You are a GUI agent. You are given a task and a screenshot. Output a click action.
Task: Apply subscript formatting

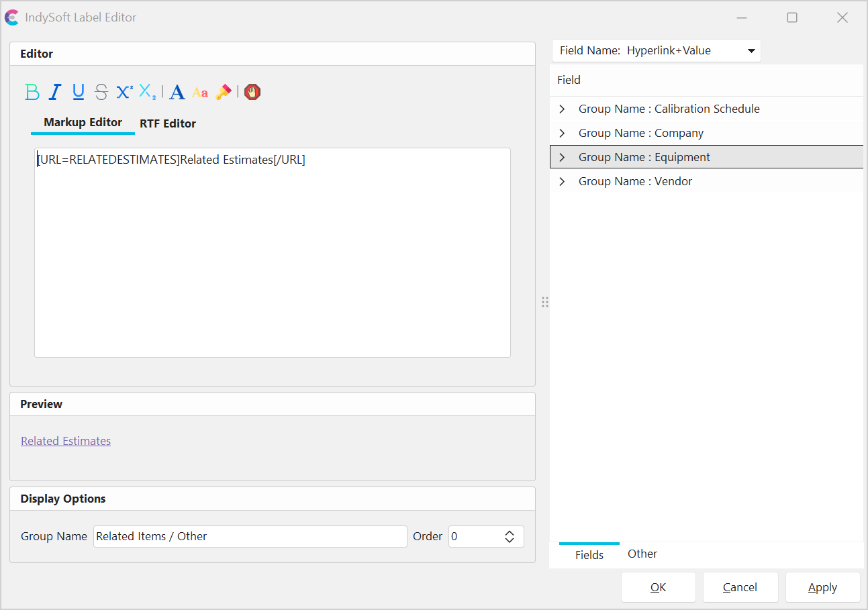pyautogui.click(x=148, y=92)
